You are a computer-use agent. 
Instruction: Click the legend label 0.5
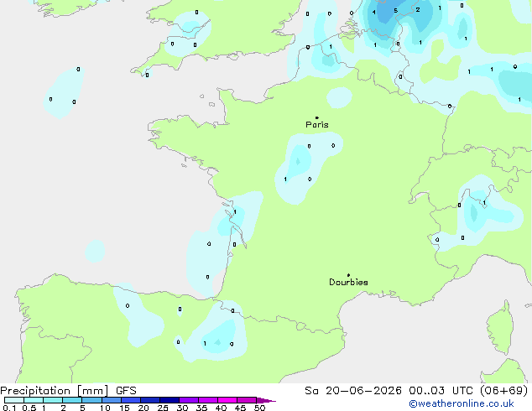tap(29, 408)
